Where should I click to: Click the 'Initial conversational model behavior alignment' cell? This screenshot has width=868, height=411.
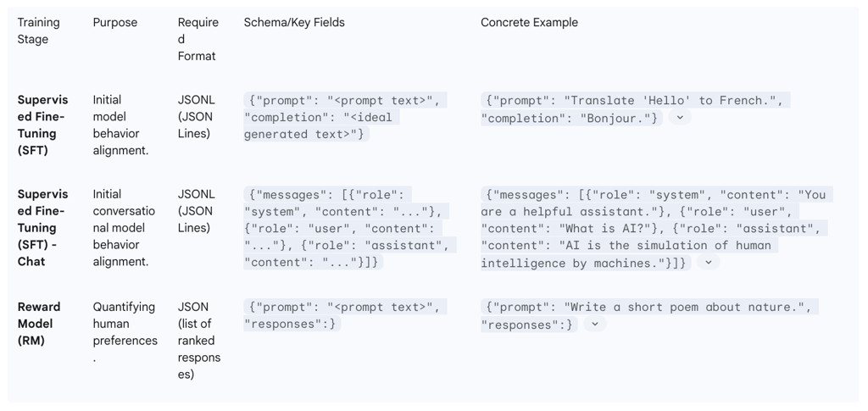(x=124, y=227)
